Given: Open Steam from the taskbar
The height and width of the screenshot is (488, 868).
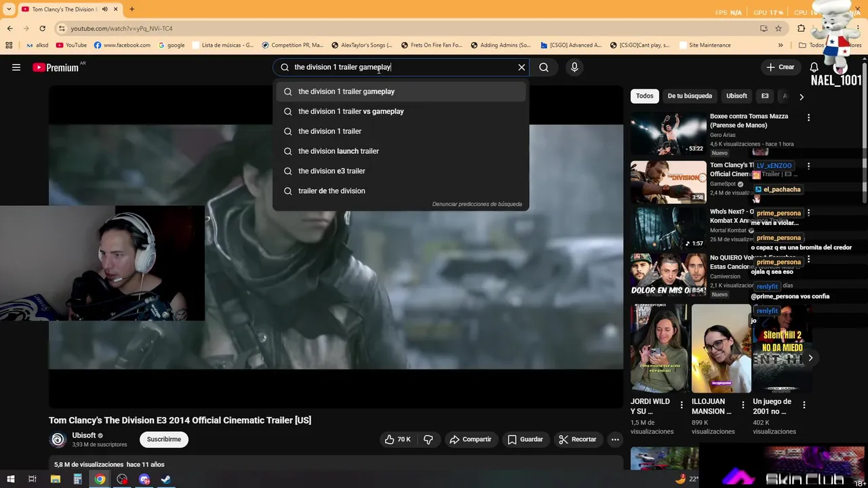Looking at the screenshot, I should (x=165, y=479).
